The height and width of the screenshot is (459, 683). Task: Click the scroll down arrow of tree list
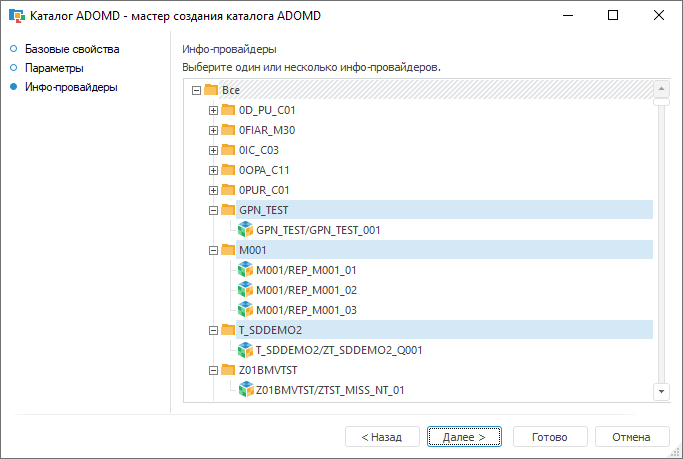tap(660, 390)
